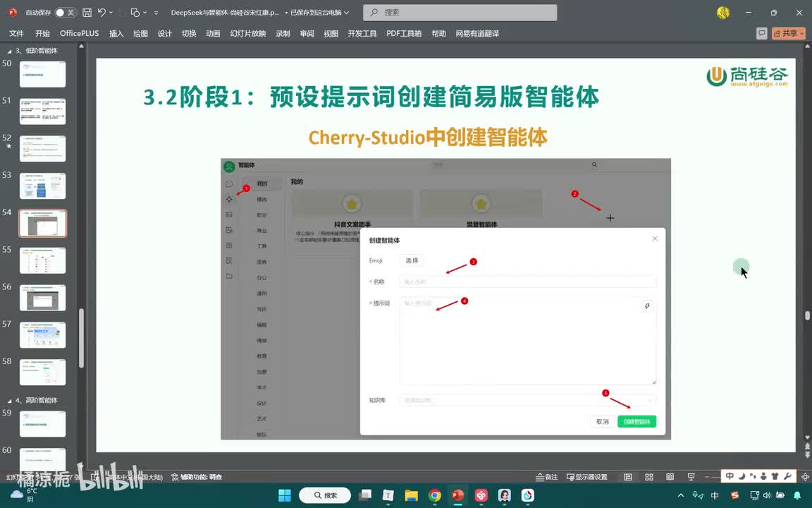
Task: Open 显示器设置 display settings
Action: click(x=586, y=477)
